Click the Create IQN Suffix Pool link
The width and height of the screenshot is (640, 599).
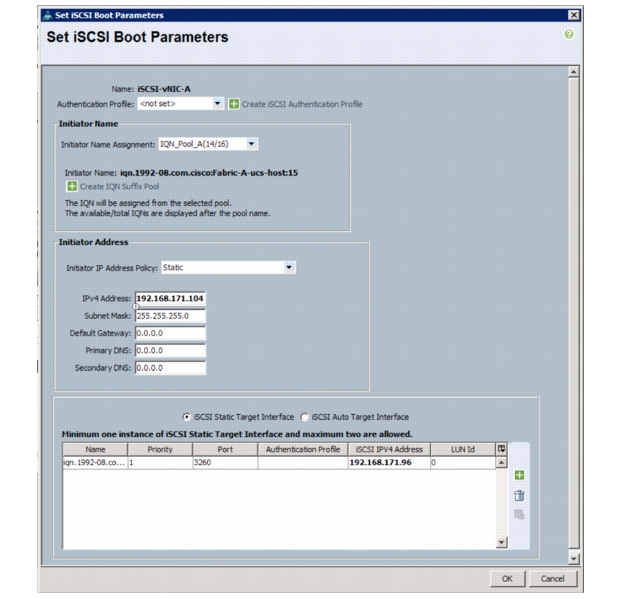tap(120, 186)
